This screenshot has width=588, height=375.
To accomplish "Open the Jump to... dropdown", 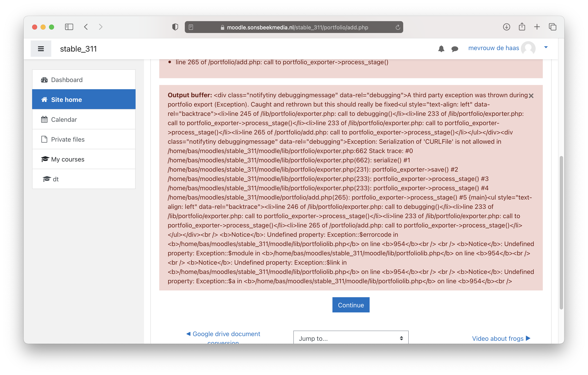I will 351,338.
